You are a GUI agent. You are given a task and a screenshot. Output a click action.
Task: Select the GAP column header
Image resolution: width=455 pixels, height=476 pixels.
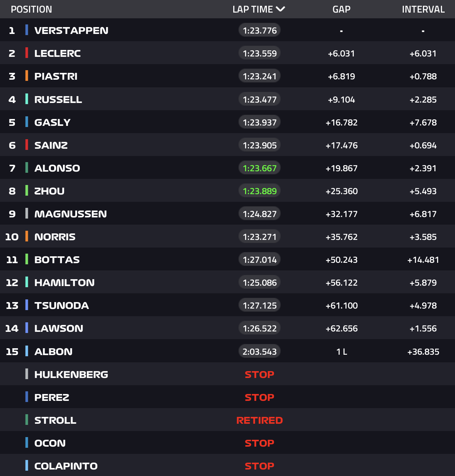click(x=341, y=9)
